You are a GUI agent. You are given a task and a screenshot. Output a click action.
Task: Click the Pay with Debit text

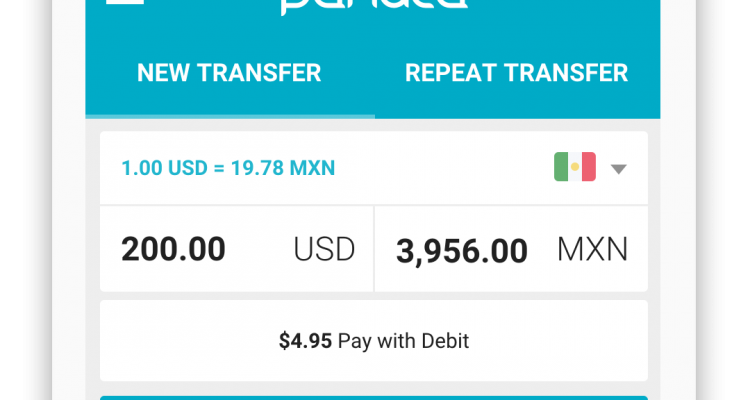click(403, 342)
